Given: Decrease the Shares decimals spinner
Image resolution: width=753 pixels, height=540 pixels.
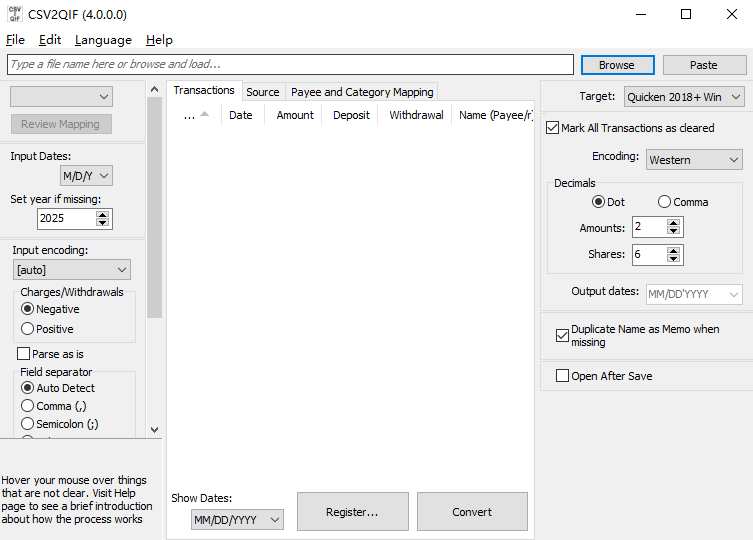Looking at the screenshot, I should (x=674, y=260).
